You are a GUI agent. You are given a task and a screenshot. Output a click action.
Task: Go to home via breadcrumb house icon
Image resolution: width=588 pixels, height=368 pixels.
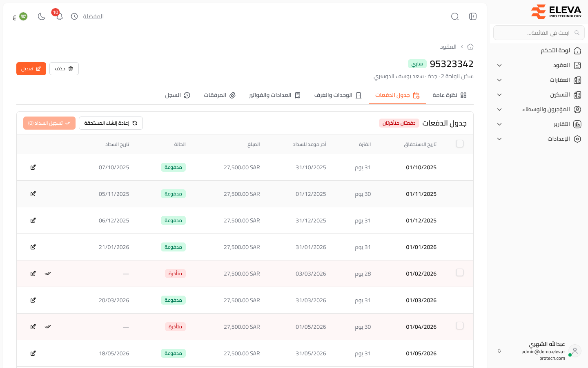click(x=470, y=47)
